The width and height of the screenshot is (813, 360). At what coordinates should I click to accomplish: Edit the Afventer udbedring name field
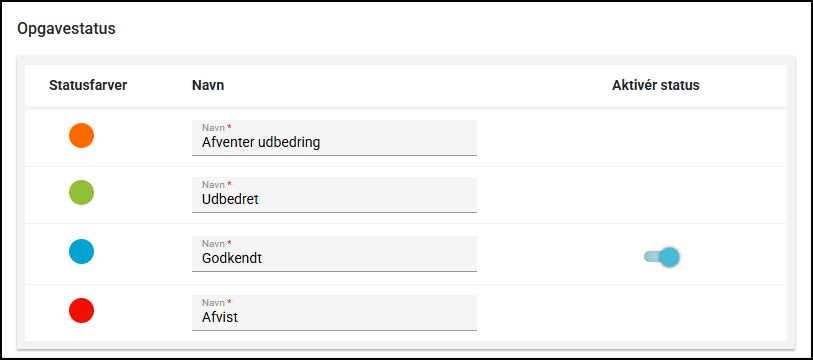tap(334, 138)
